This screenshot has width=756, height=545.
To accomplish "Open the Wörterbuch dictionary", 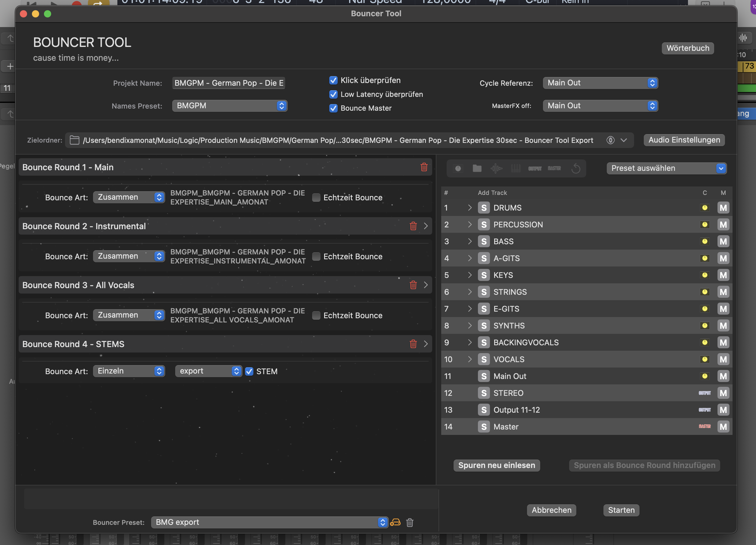I will point(687,48).
